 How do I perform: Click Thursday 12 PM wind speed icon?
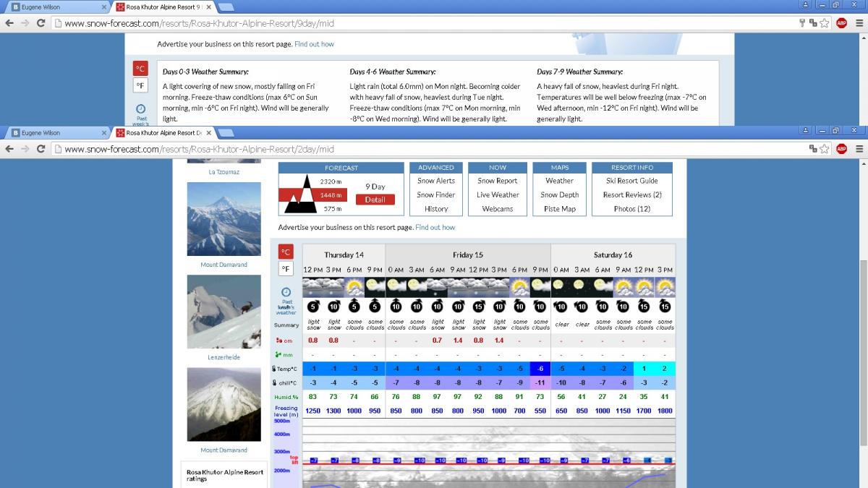coord(313,307)
